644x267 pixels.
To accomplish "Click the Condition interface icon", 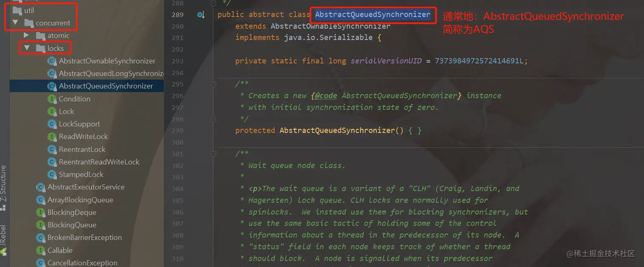I will coord(52,99).
